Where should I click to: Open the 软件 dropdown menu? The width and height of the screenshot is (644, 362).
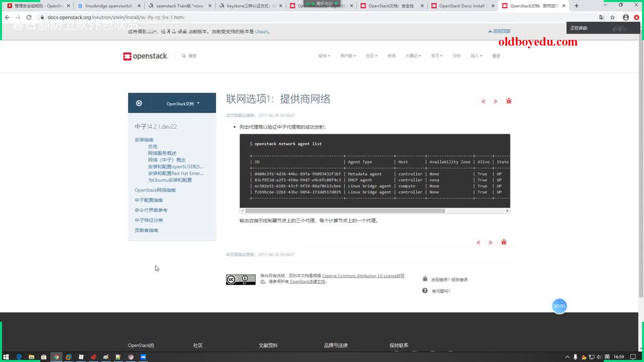pyautogui.click(x=324, y=56)
